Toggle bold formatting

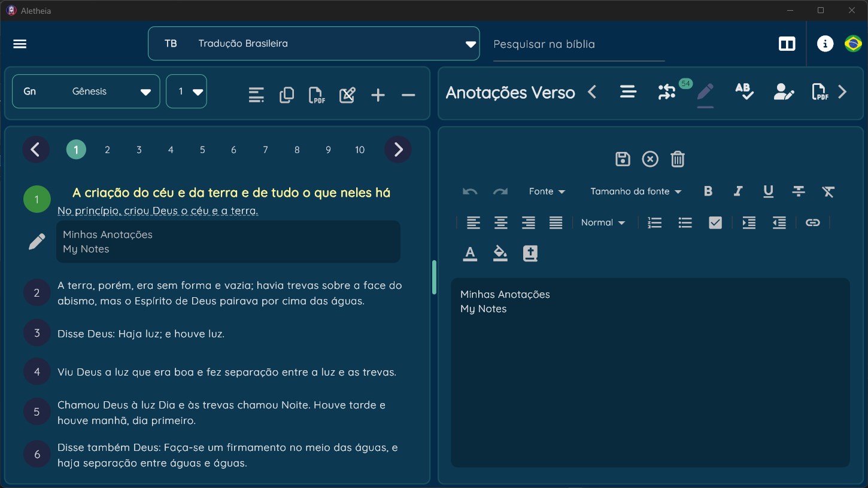[708, 191]
